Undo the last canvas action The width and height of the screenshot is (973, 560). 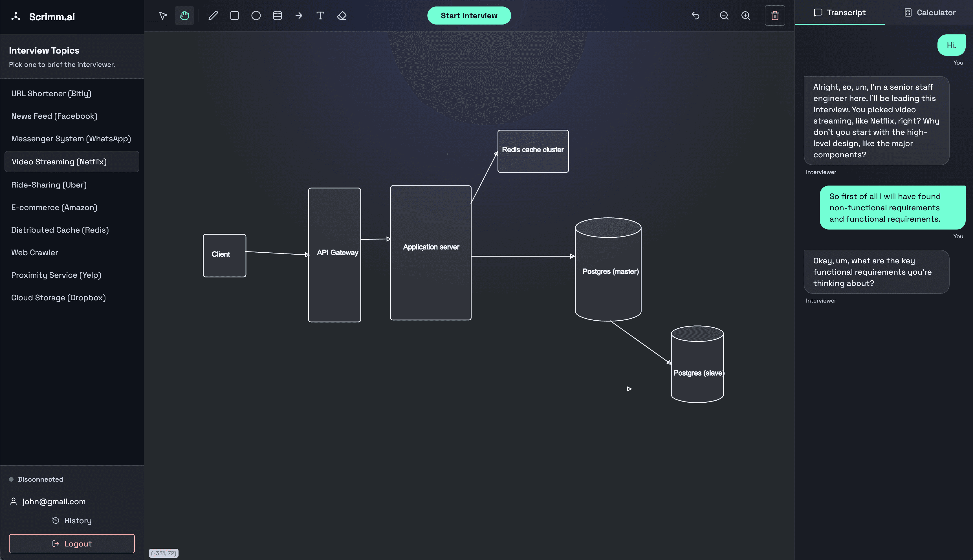[695, 16]
